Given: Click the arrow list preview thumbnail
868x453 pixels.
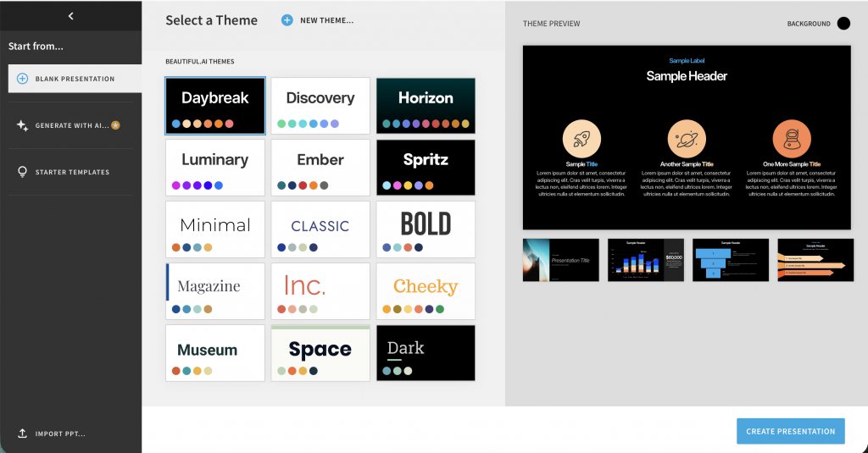Looking at the screenshot, I should point(815,260).
